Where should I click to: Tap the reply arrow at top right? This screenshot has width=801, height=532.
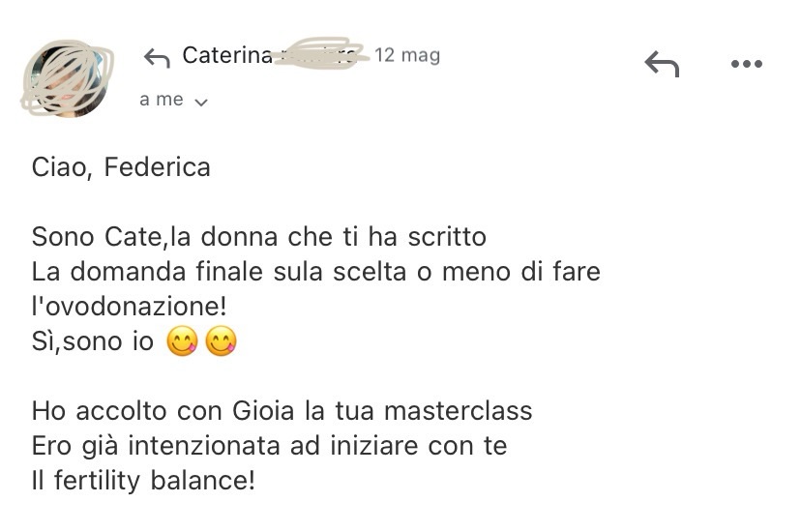[662, 65]
